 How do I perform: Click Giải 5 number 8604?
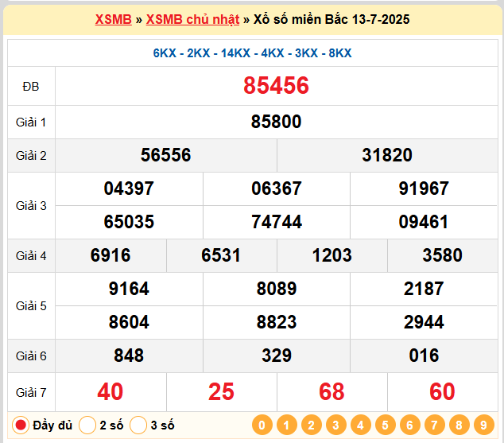(129, 322)
